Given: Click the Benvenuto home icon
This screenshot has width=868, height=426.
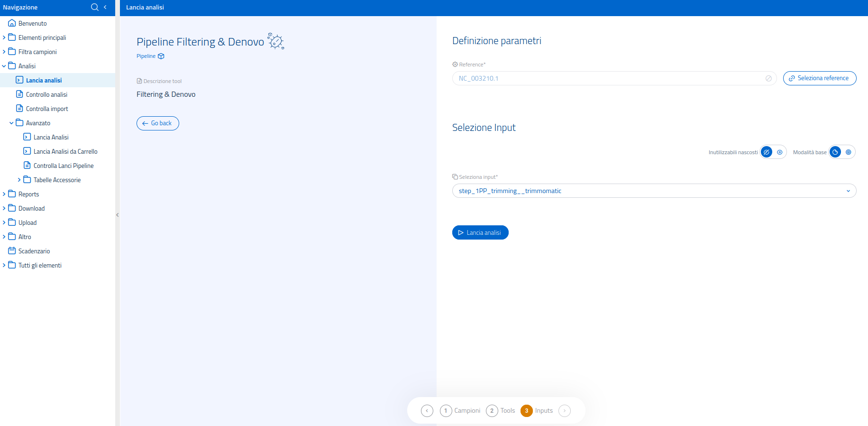Looking at the screenshot, I should (x=12, y=23).
